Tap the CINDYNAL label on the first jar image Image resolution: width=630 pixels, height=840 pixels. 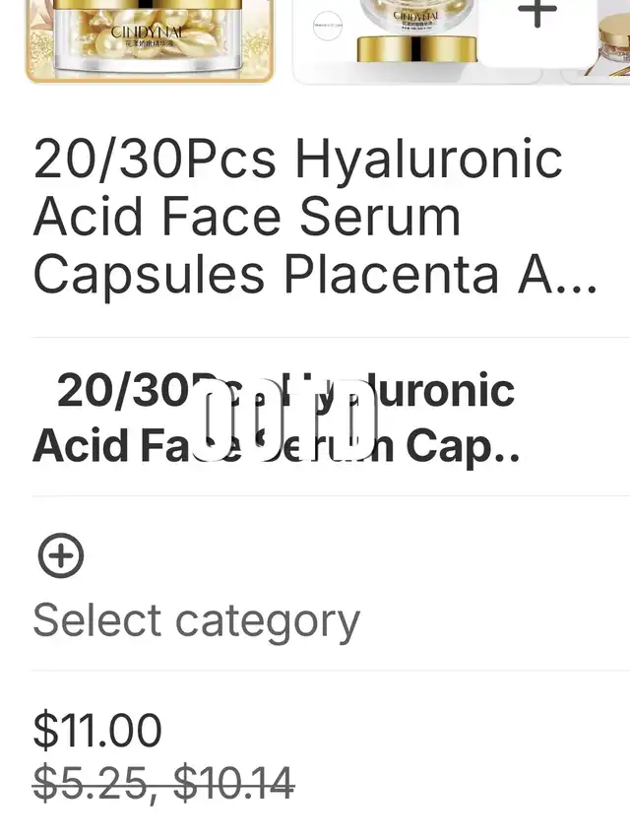click(x=148, y=32)
